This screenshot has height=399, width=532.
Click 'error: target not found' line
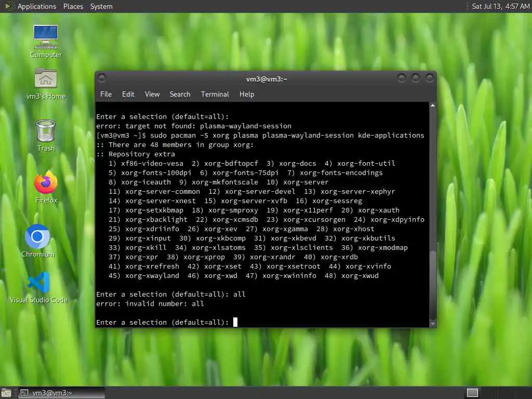tap(194, 126)
